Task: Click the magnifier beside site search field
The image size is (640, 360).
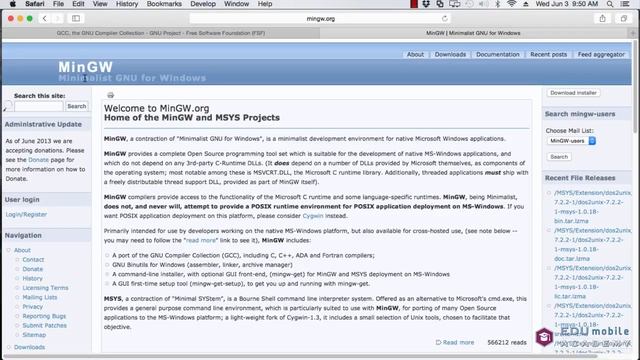Action: click(x=7, y=106)
